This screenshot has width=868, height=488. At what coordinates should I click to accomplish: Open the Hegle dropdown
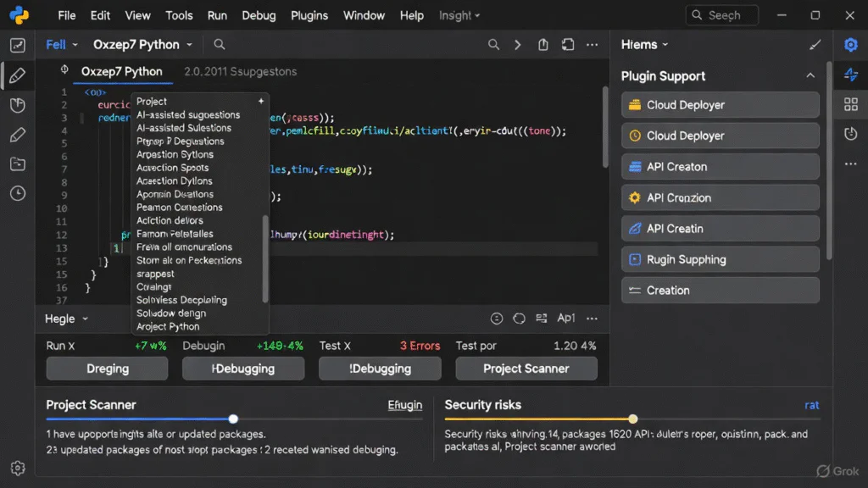[66, 319]
